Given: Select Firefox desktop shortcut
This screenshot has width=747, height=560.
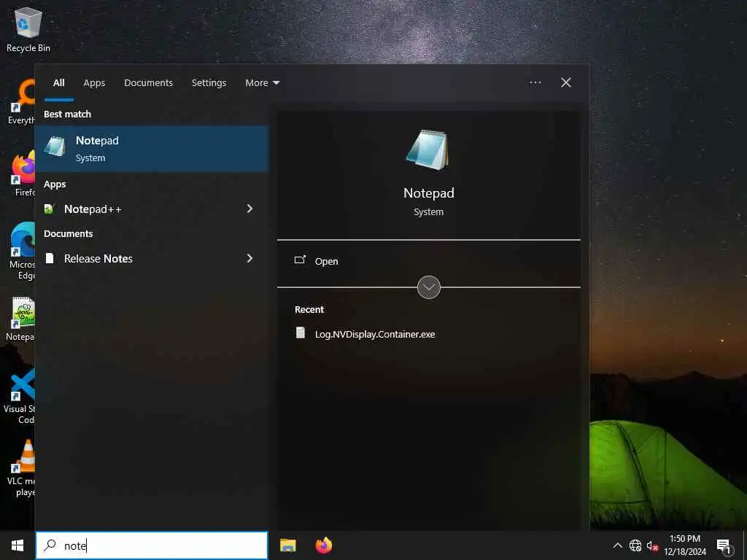Looking at the screenshot, I should [24, 174].
